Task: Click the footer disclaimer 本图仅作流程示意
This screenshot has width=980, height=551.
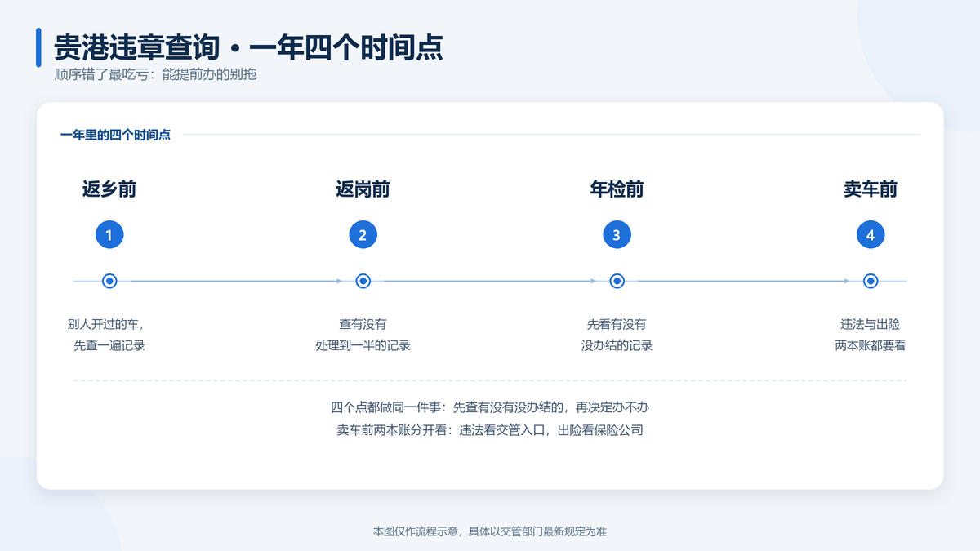Action: pyautogui.click(x=490, y=531)
